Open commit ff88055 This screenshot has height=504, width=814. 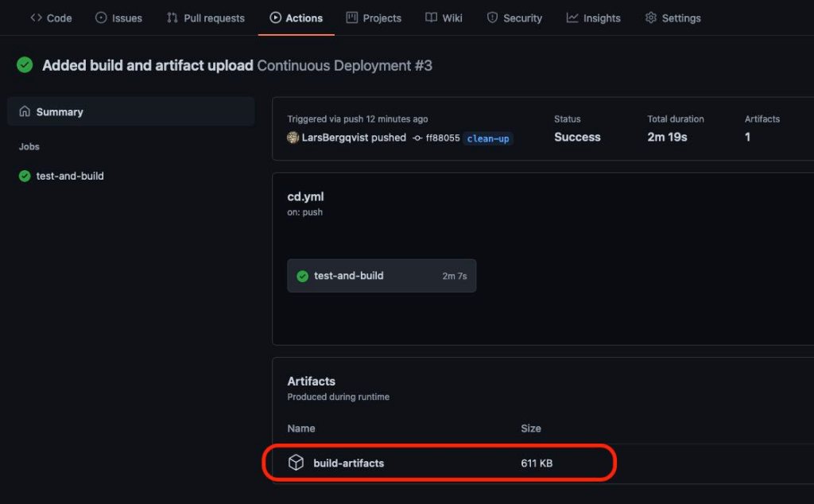[x=442, y=138]
